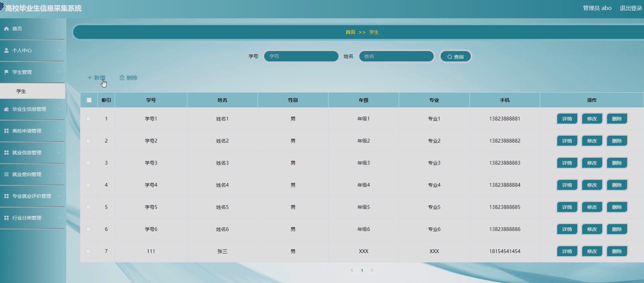Image resolution: width=644 pixels, height=283 pixels.
Task: Expand the 毕业生信息管理 chevron
Action: 59,109
